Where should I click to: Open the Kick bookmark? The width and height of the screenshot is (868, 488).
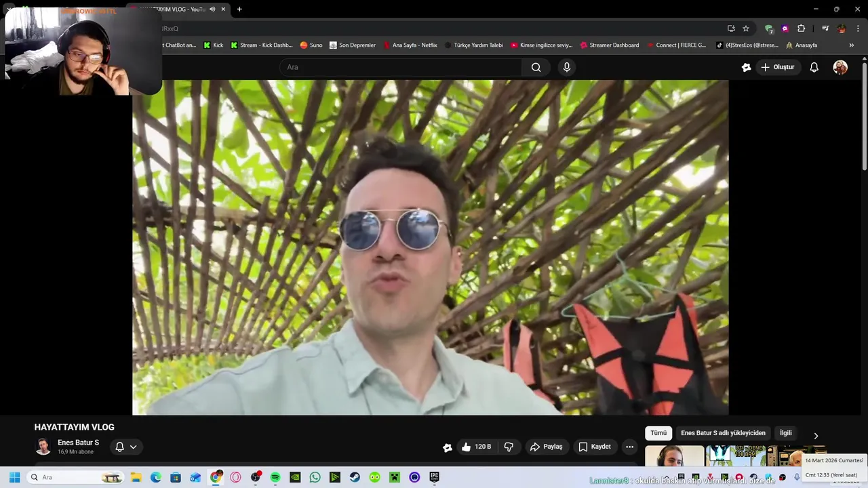click(x=213, y=45)
